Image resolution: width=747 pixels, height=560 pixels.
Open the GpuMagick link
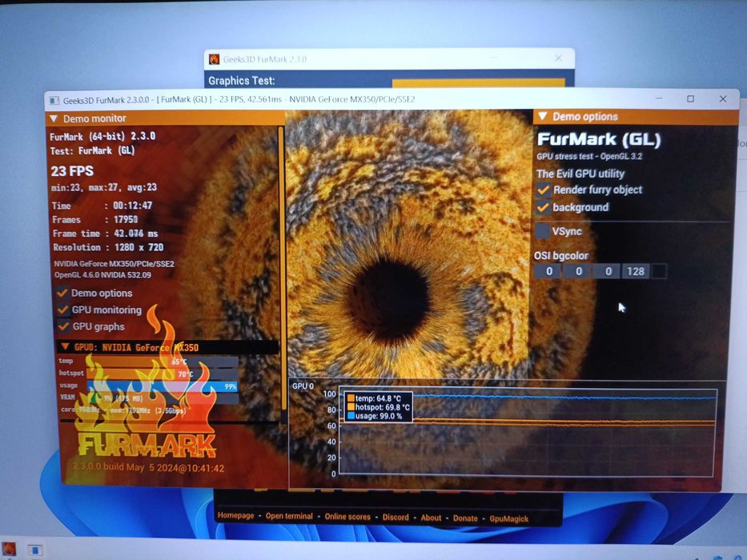(x=508, y=518)
